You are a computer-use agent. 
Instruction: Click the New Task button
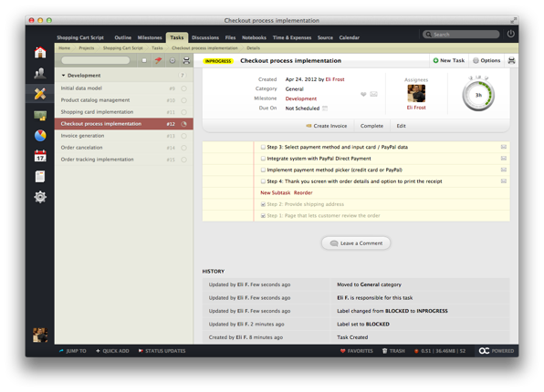(x=448, y=60)
